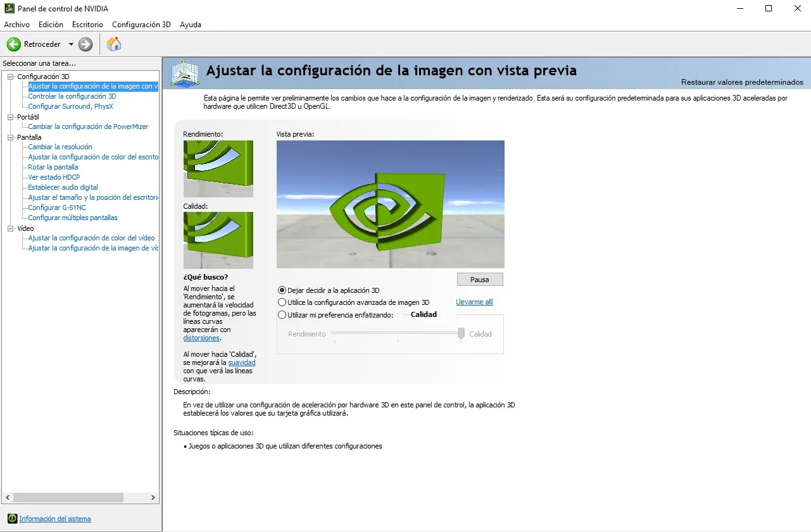
Task: Select Ajustar el tamaño y la posición del escritorio
Action: [x=93, y=197]
